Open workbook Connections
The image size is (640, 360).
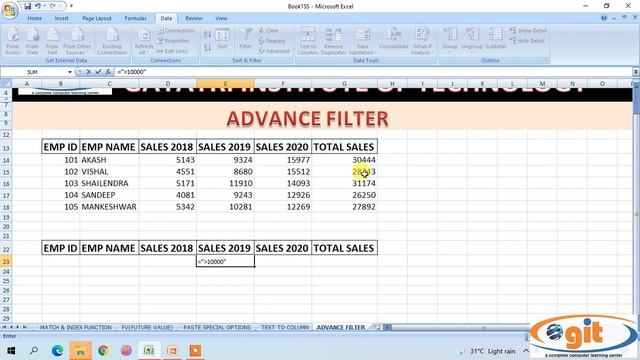point(176,31)
